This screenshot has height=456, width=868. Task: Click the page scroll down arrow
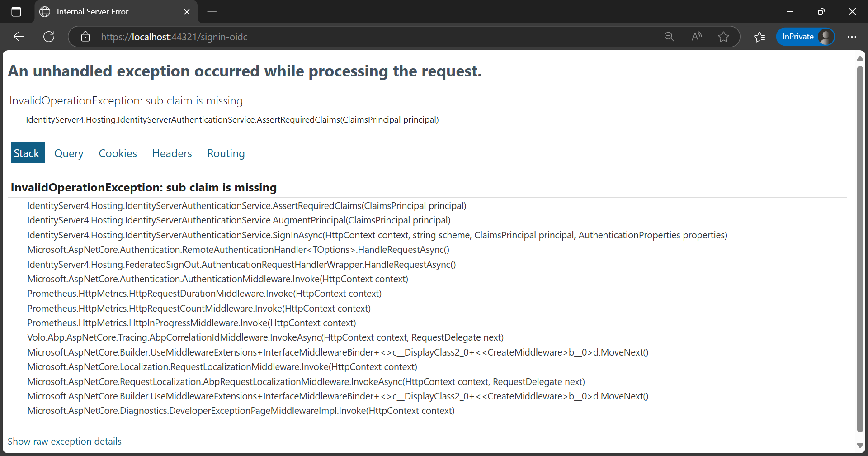tap(860, 446)
